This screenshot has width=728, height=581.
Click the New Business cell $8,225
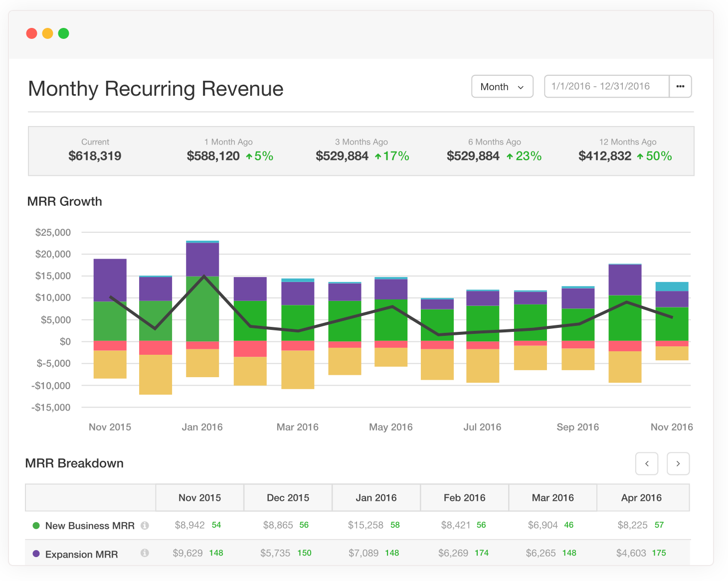click(x=633, y=525)
